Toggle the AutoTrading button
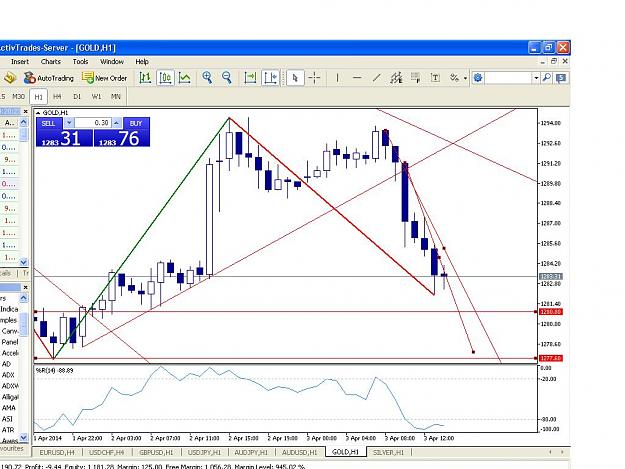 click(49, 78)
